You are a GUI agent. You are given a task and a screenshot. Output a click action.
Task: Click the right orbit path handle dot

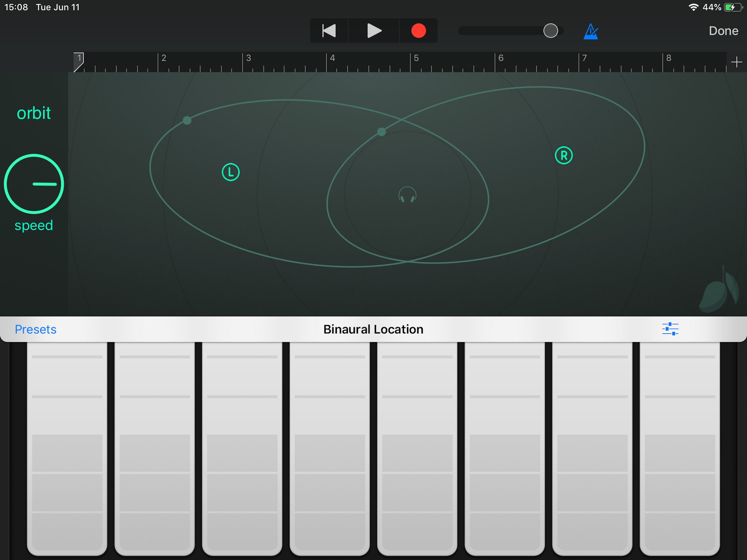click(x=381, y=132)
